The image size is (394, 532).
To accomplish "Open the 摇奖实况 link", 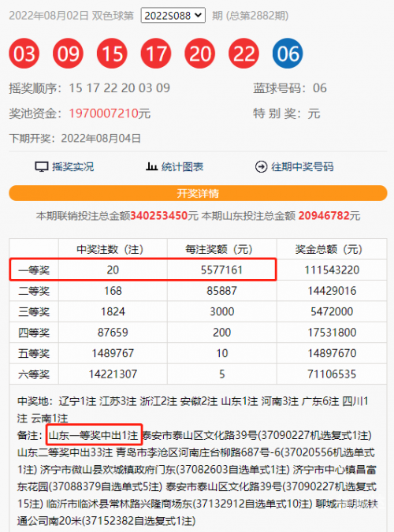I will (73, 167).
